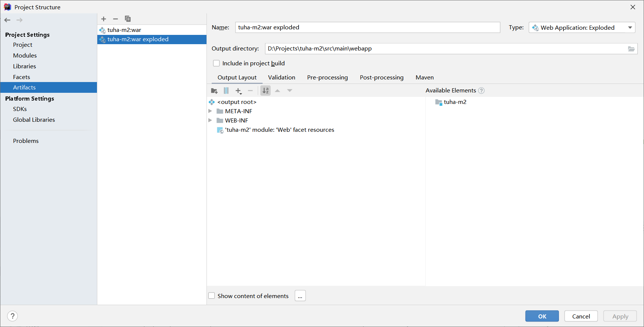Enable Include in project build checkbox

click(216, 63)
